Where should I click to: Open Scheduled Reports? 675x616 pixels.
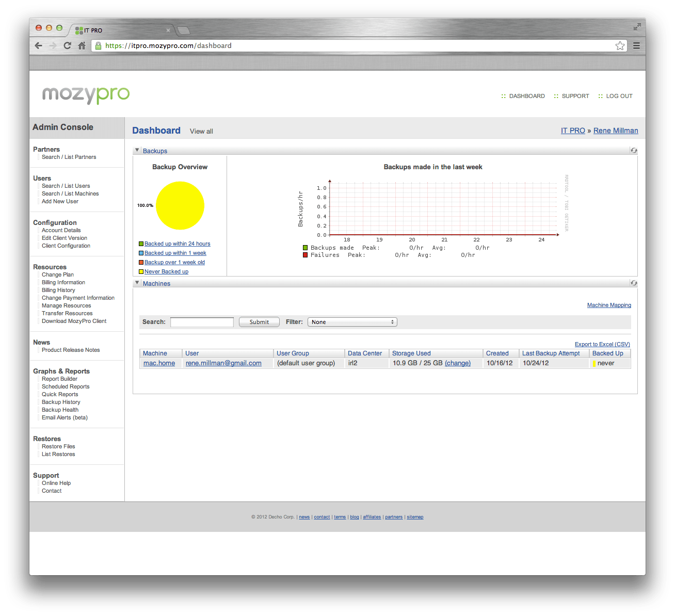click(x=66, y=386)
